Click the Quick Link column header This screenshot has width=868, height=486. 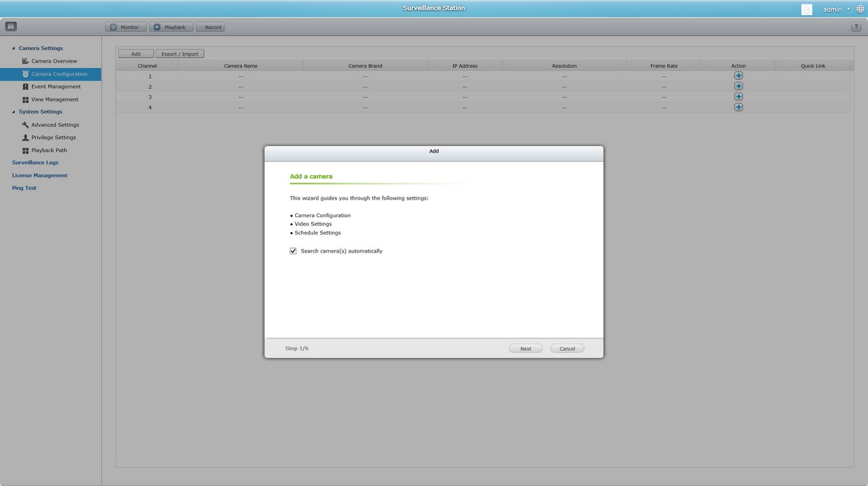tap(812, 66)
